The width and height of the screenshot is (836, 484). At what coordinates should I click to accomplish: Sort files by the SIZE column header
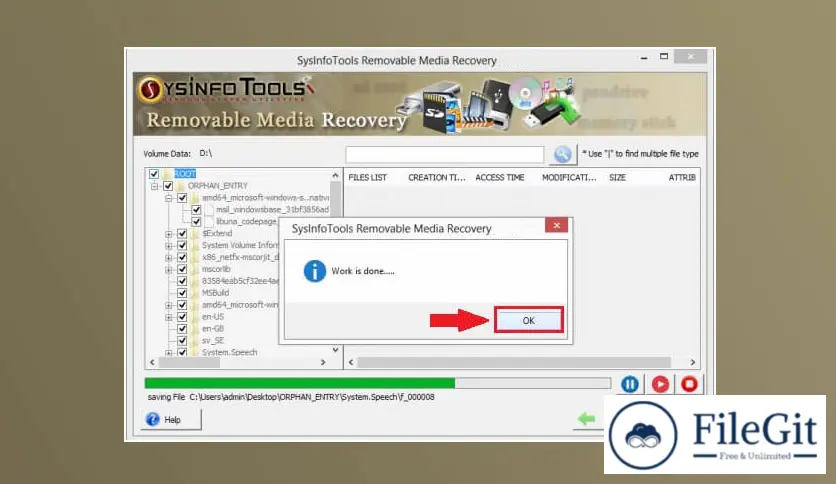tap(617, 178)
